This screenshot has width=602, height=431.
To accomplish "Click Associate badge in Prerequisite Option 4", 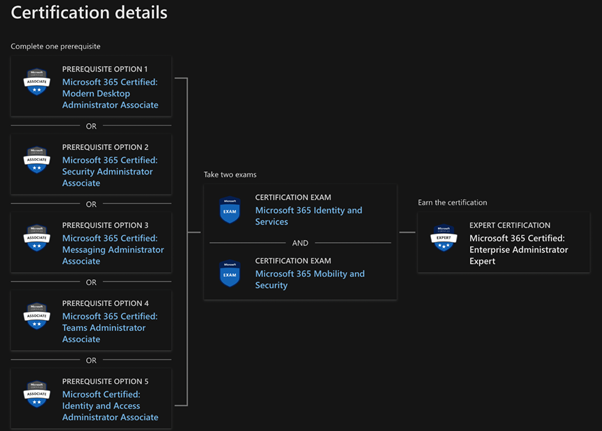I will click(37, 316).
